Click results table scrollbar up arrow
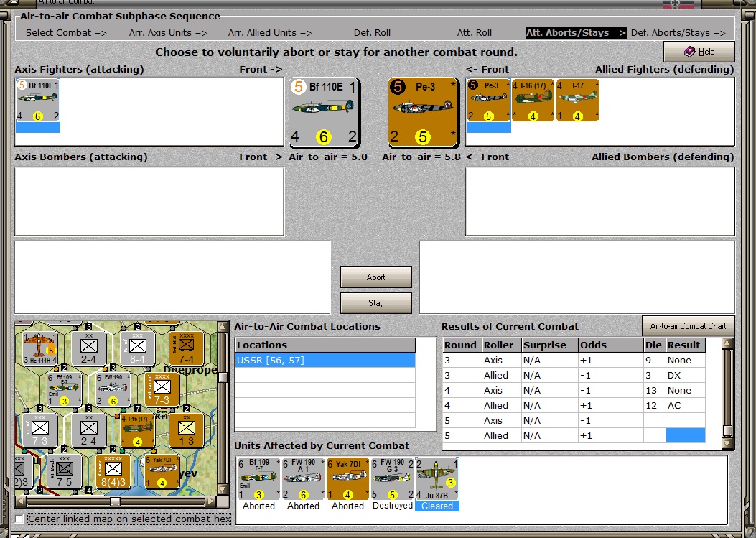Image resolution: width=756 pixels, height=538 pixels. tap(727, 343)
